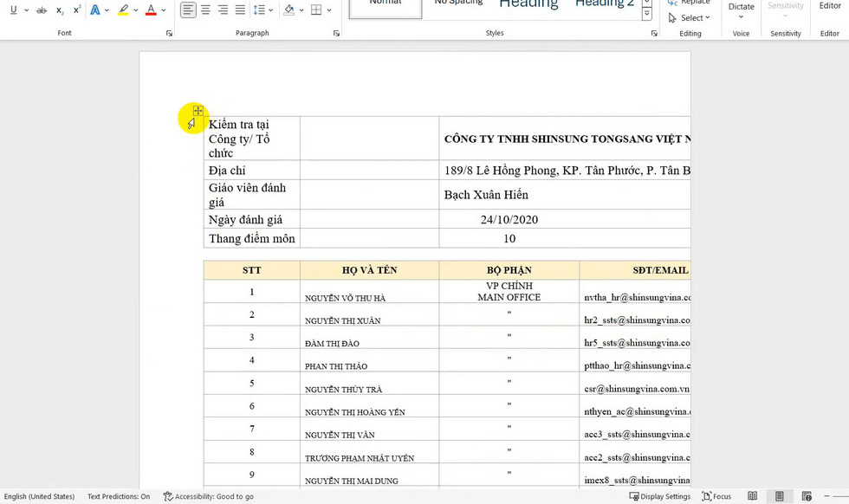Open Accessibility checker from status bar
Screen dimensions: 849x504
[x=209, y=496]
